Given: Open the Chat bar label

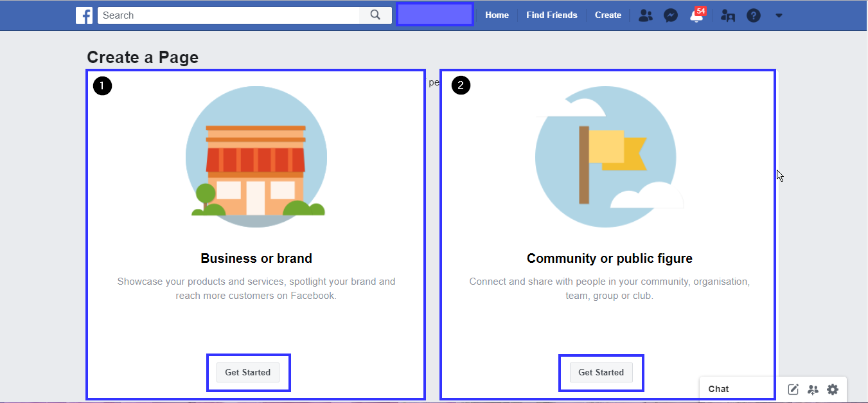Looking at the screenshot, I should [x=719, y=389].
